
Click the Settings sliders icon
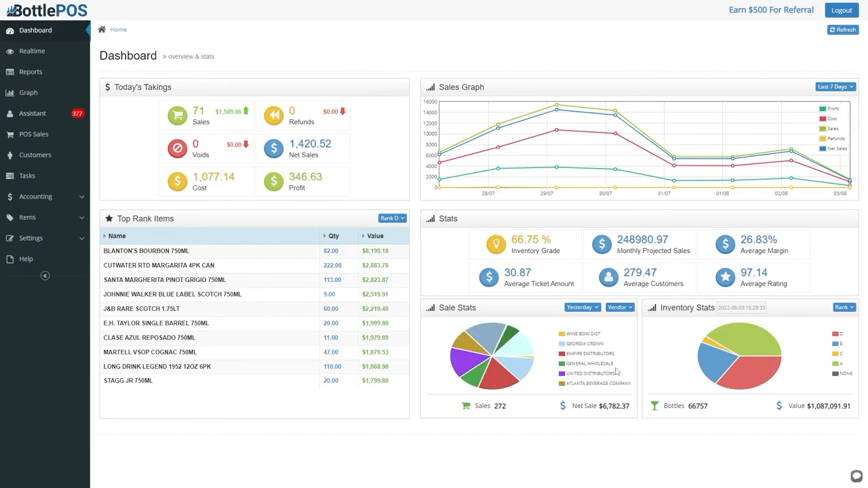point(9,238)
